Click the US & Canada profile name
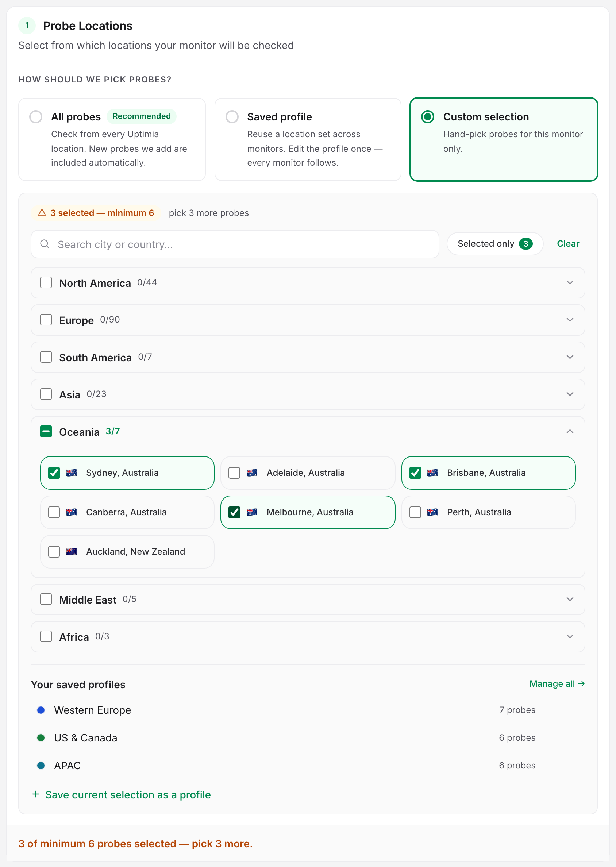Image resolution: width=616 pixels, height=867 pixels. point(86,738)
